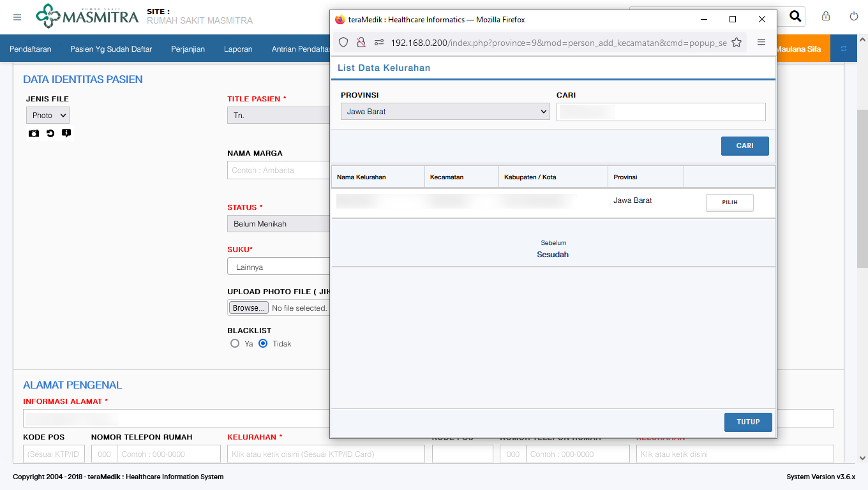Click the Nama Marga input field
868x490 pixels.
(278, 170)
